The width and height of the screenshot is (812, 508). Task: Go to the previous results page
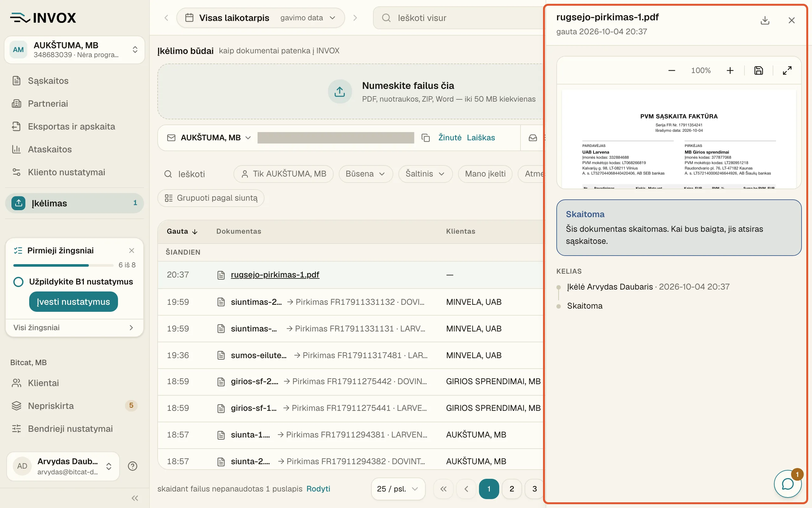[x=466, y=489]
